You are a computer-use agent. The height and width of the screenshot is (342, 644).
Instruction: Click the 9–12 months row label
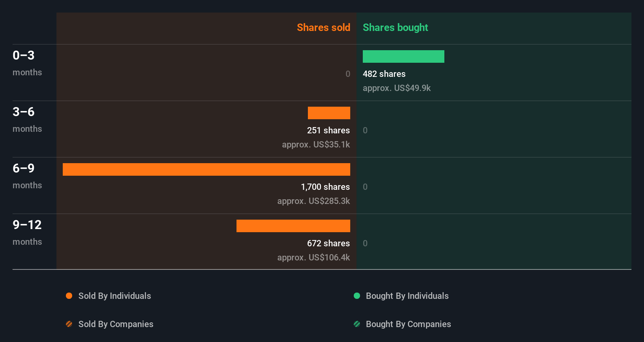point(27,233)
